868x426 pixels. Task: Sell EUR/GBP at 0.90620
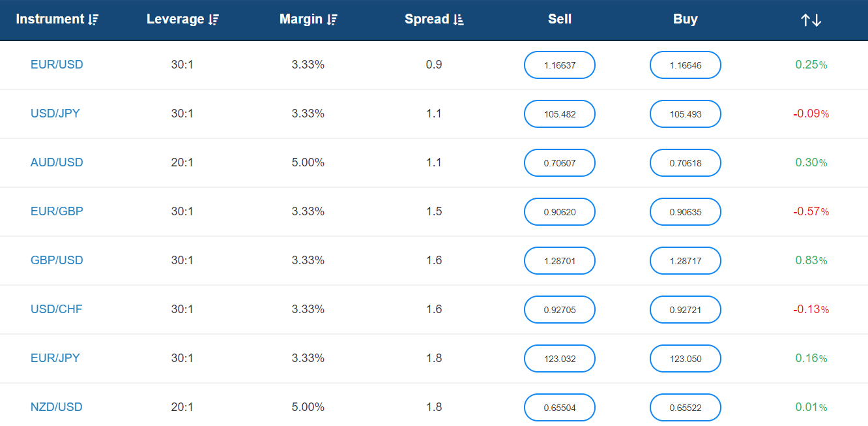(x=560, y=212)
